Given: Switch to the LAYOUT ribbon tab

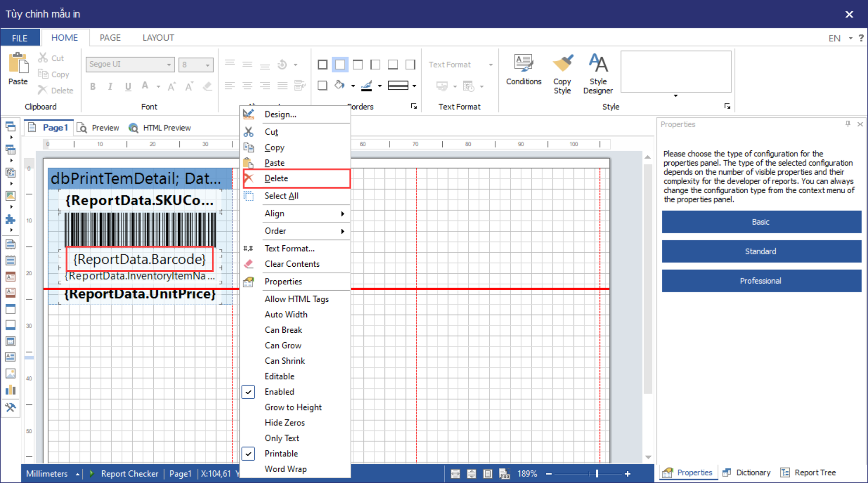Looking at the screenshot, I should pyautogui.click(x=158, y=38).
